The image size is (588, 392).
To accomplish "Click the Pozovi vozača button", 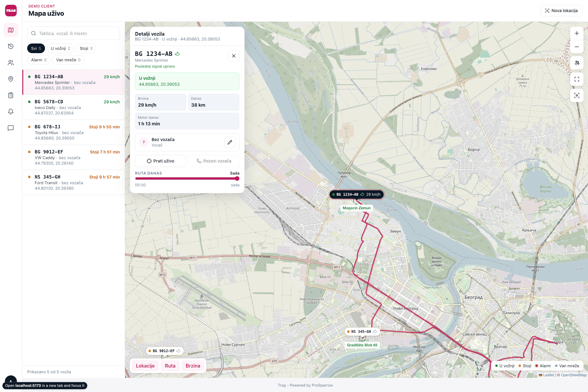I will pos(214,161).
